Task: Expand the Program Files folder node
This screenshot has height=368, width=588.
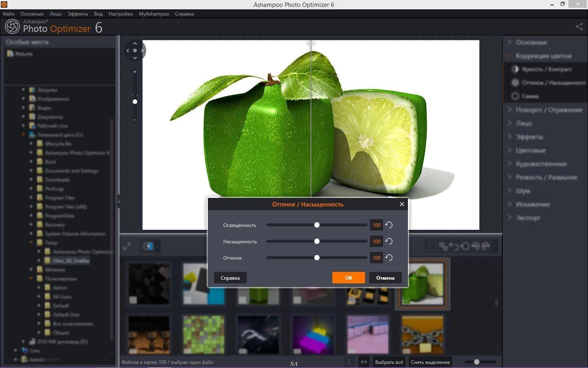Action: 31,197
